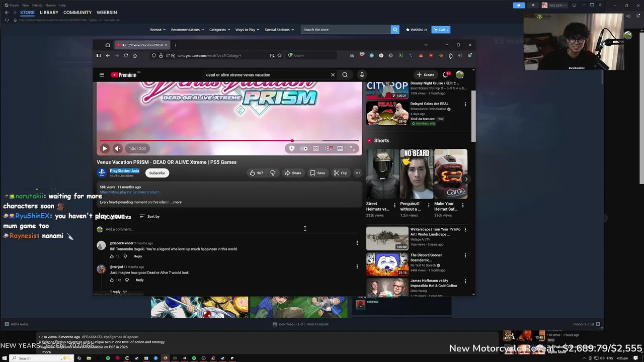Viewport: 644px width, 362px height.
Task: Open YouTube Create menu
Action: (425, 75)
